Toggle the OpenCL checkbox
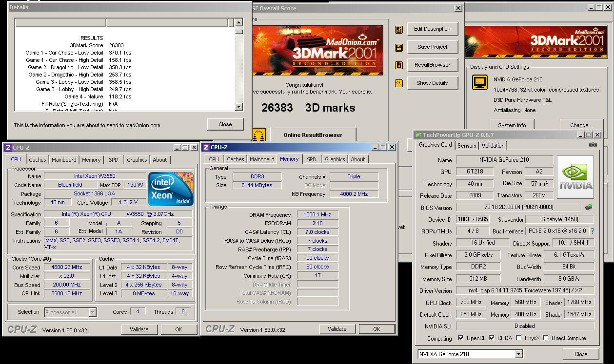The width and height of the screenshot is (614, 364). [x=461, y=338]
